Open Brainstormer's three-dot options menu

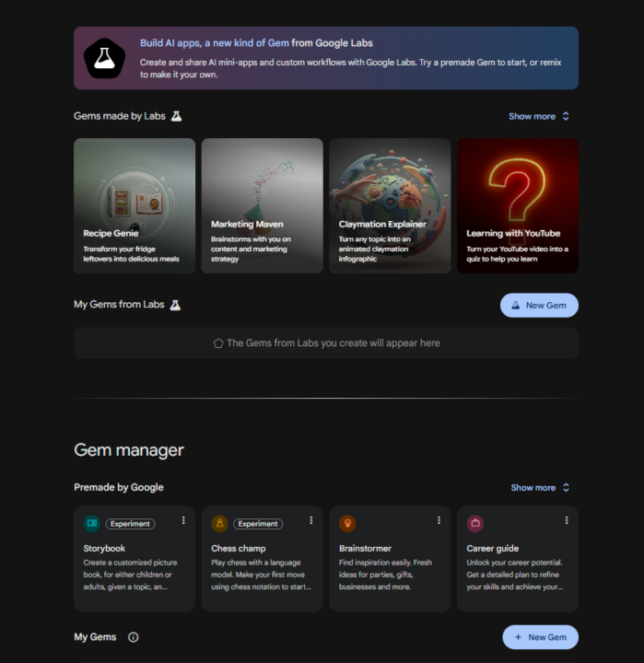439,521
